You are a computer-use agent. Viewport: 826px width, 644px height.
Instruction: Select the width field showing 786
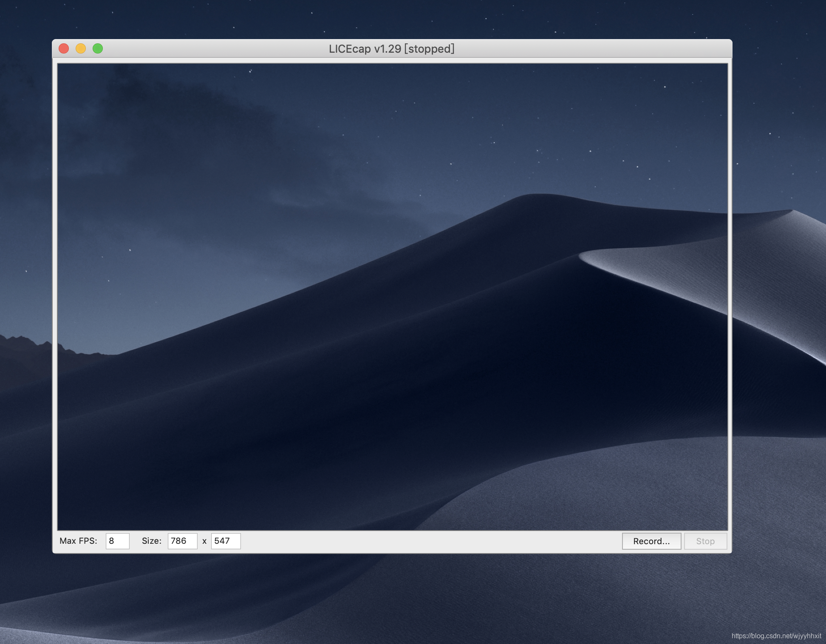pos(182,541)
